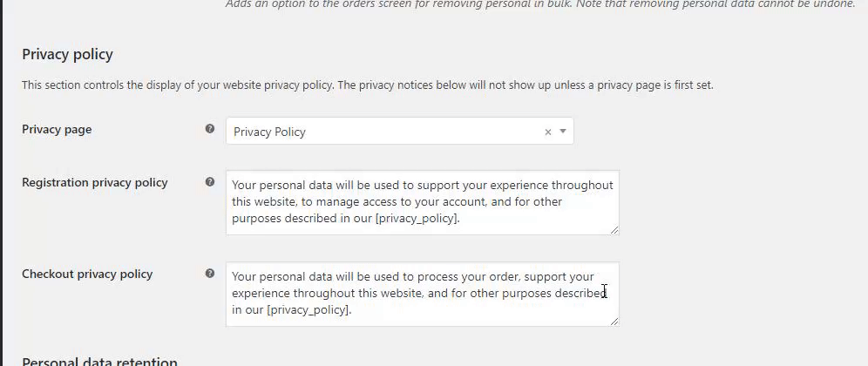Click the Personal data retention heading
868x366 pixels.
(99, 361)
